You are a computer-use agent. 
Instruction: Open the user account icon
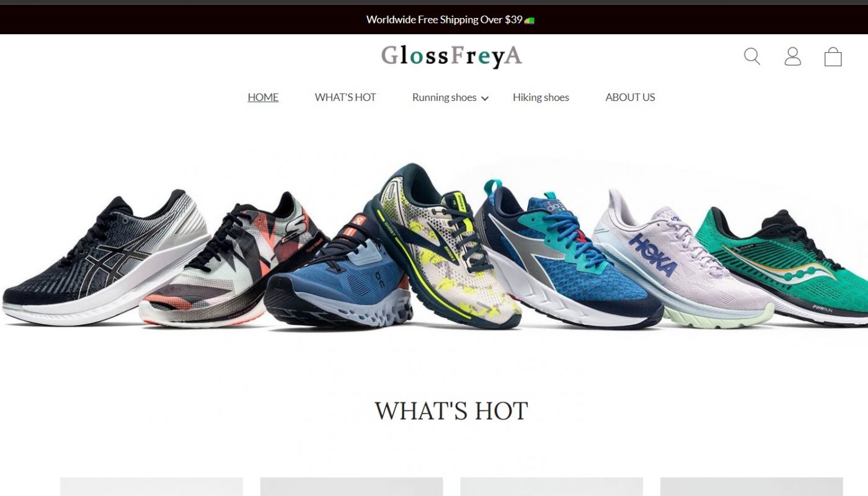tap(792, 56)
